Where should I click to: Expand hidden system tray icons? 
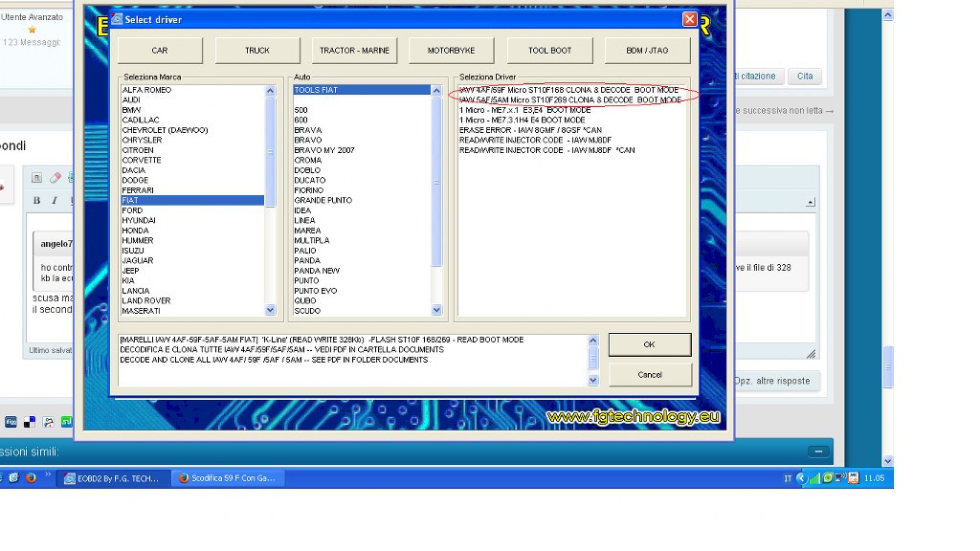point(801,478)
